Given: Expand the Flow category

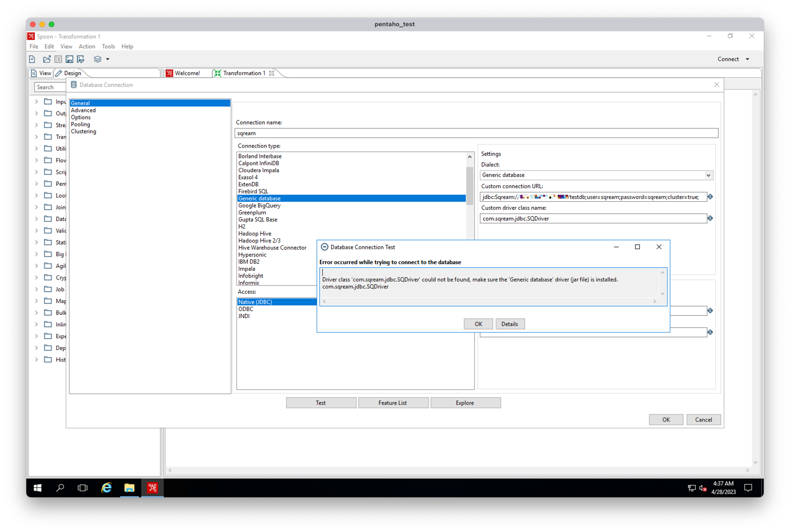Looking at the screenshot, I should pos(37,160).
